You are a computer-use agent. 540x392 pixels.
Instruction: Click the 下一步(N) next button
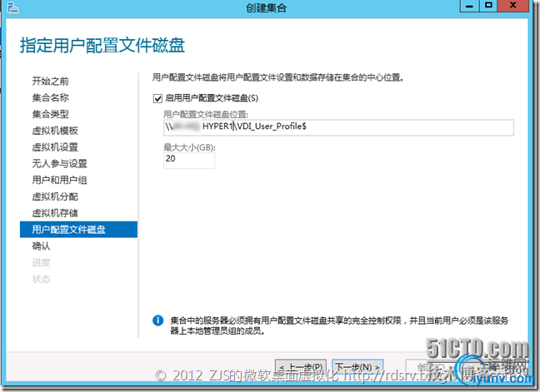357,367
